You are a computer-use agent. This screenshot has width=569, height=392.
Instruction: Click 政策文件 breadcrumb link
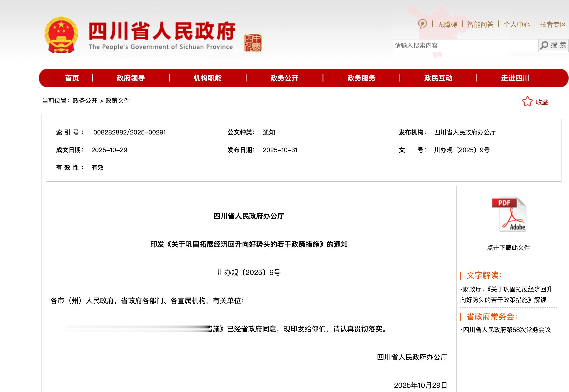(x=118, y=101)
